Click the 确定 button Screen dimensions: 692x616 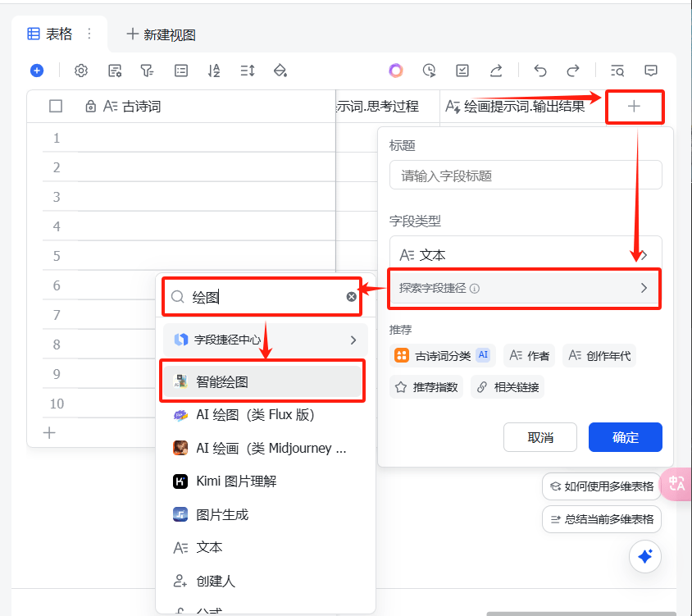[x=626, y=437]
